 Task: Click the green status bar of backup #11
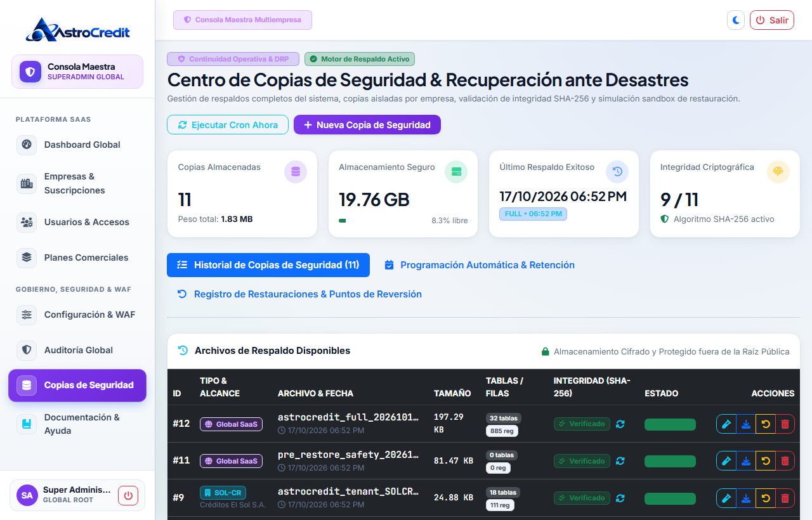pos(670,461)
